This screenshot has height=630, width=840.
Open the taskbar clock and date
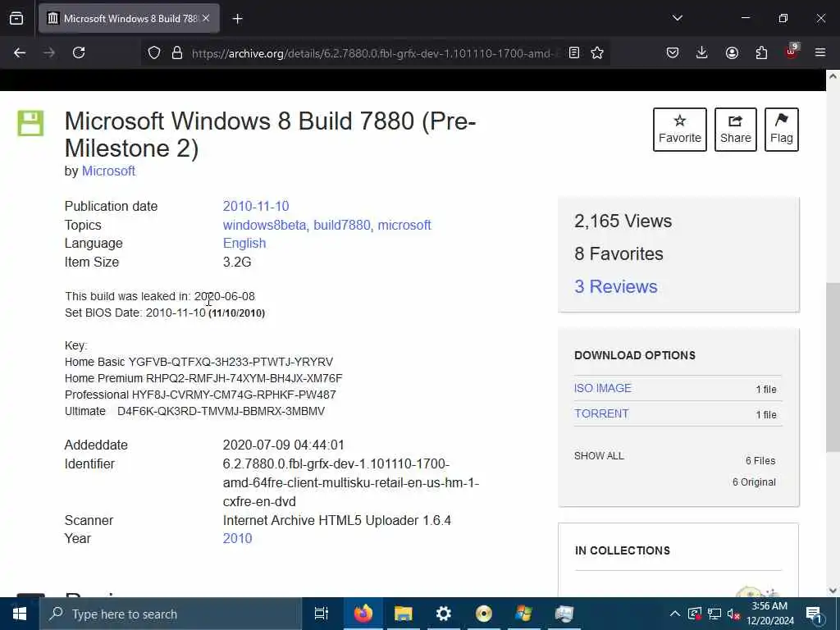pos(769,614)
